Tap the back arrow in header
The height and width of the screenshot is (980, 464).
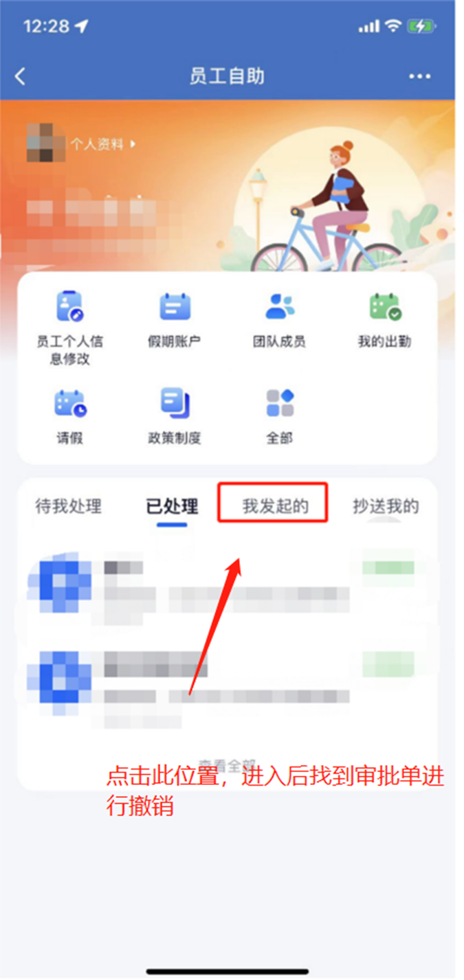(20, 76)
